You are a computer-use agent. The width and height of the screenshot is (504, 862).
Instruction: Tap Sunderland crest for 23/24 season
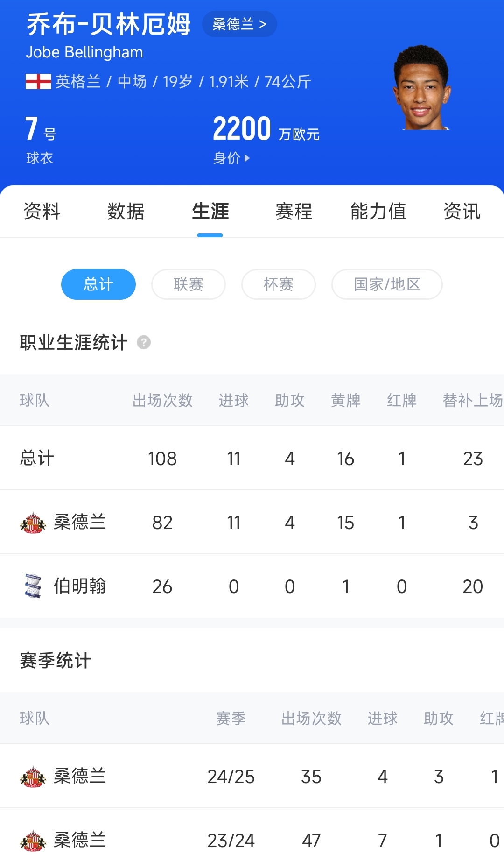[33, 841]
